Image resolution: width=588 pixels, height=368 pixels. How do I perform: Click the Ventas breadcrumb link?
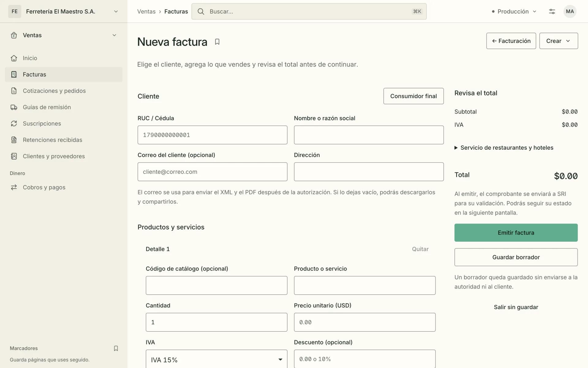[146, 11]
